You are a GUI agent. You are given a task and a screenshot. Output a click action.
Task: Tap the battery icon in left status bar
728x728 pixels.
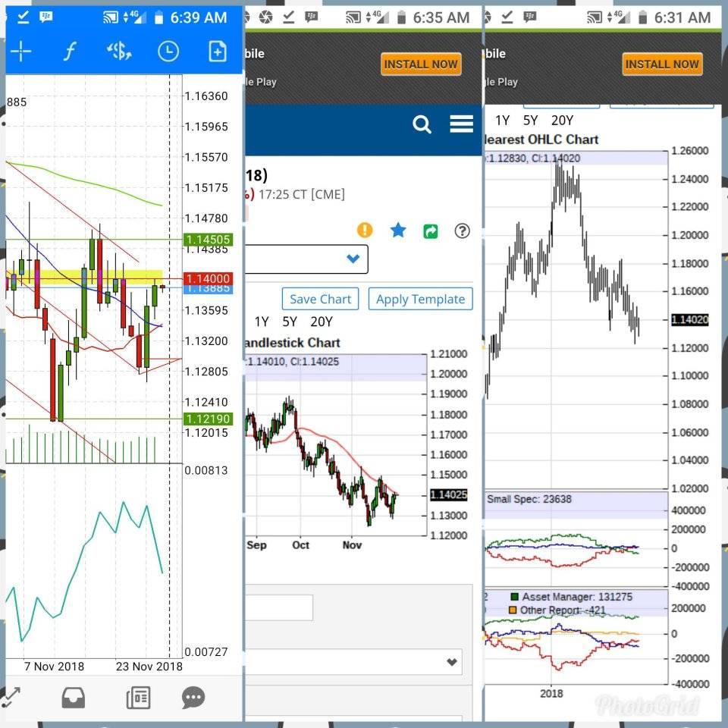click(158, 17)
